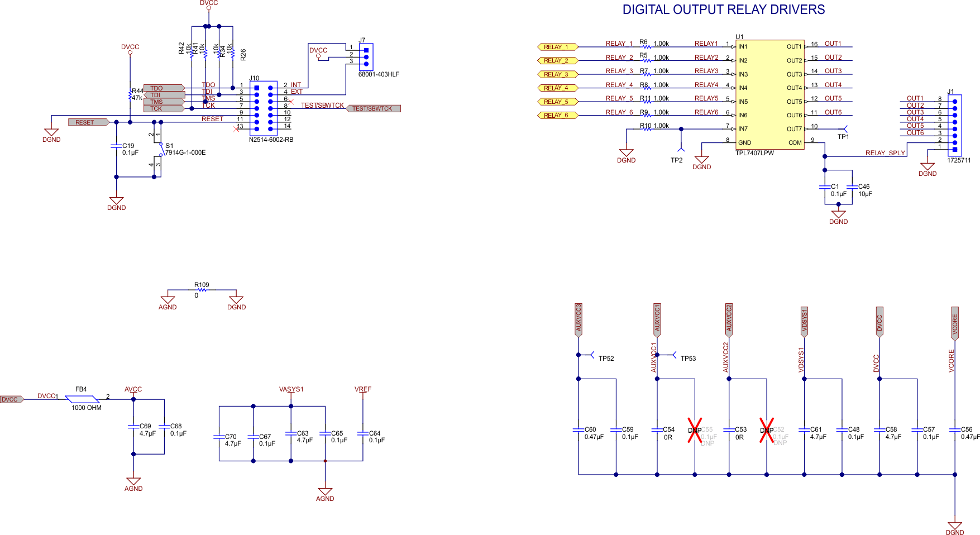Click the gray VCORE vertical port

955,323
